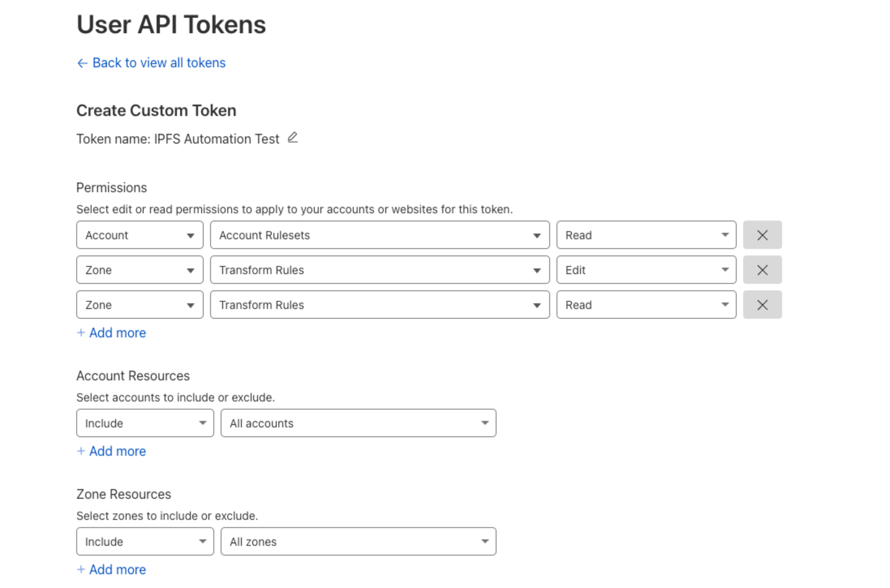Remove the Transform Rules Read permission row
Viewport: 890px width, 588px height.
tap(762, 305)
